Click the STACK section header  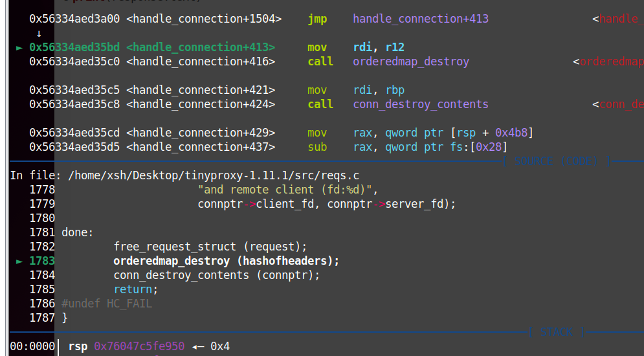point(557,332)
